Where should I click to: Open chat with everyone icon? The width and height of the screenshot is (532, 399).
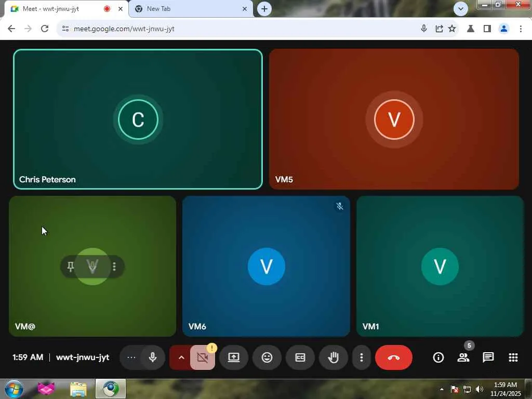click(488, 357)
